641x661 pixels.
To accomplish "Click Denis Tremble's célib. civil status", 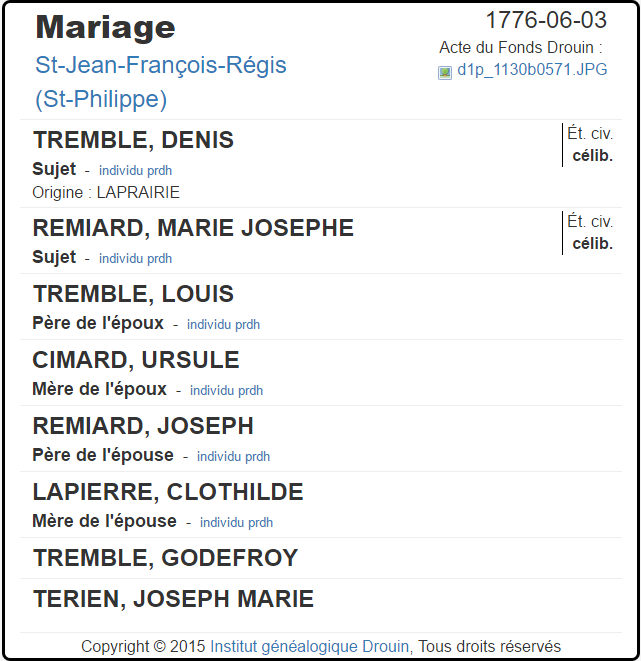I will coord(592,156).
